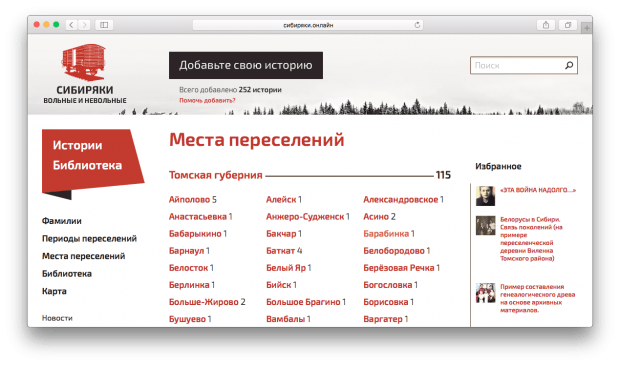Open the Бийск location link
620x366 pixels.
(279, 285)
